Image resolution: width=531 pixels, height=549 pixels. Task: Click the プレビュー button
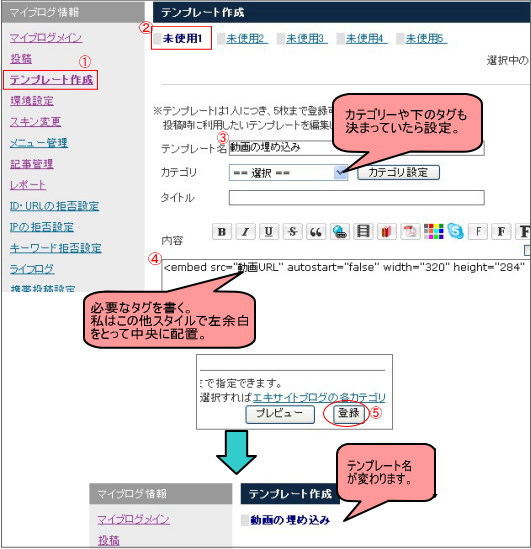click(279, 414)
